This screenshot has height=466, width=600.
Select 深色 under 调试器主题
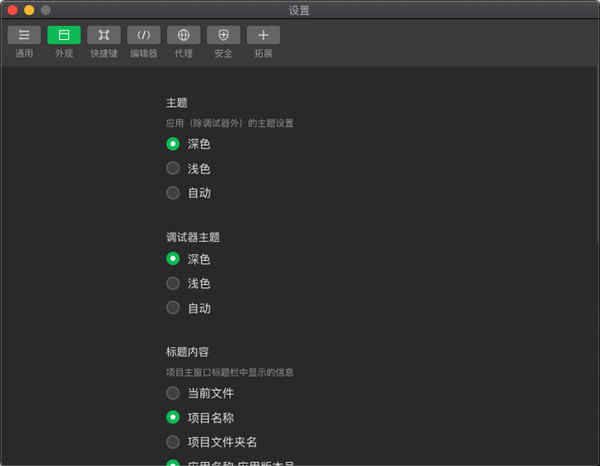(173, 259)
